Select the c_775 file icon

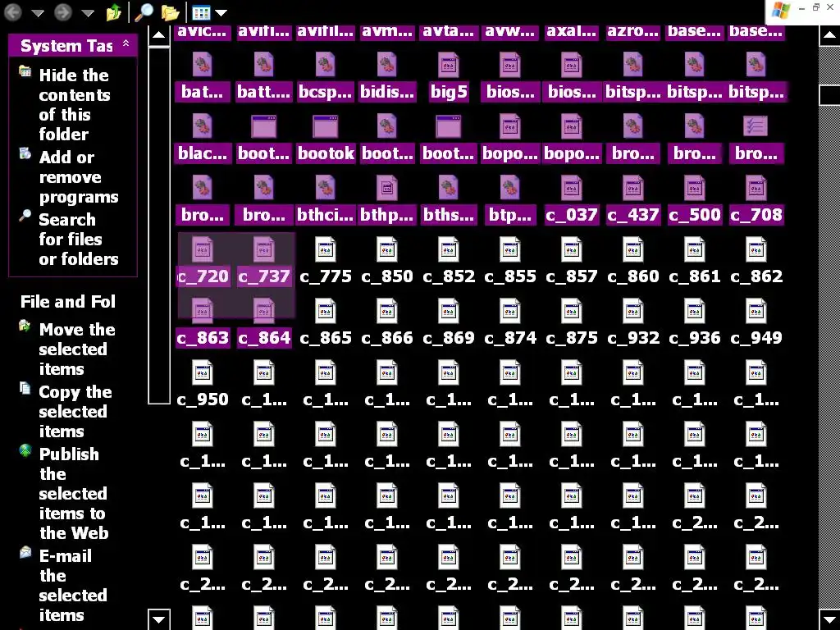(x=325, y=249)
